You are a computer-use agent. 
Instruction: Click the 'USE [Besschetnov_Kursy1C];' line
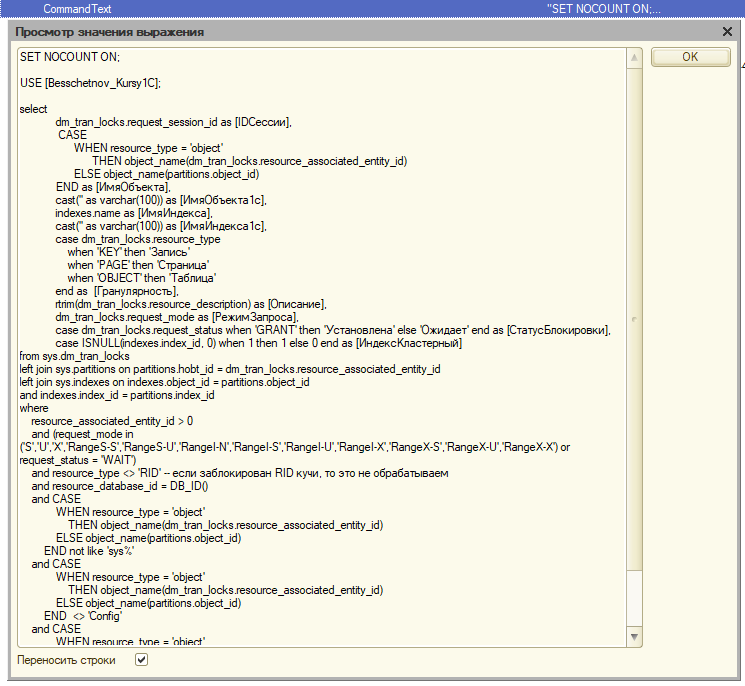(90, 83)
